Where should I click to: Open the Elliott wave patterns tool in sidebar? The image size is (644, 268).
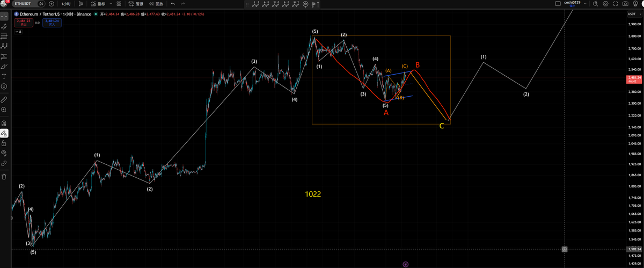pyautogui.click(x=4, y=46)
